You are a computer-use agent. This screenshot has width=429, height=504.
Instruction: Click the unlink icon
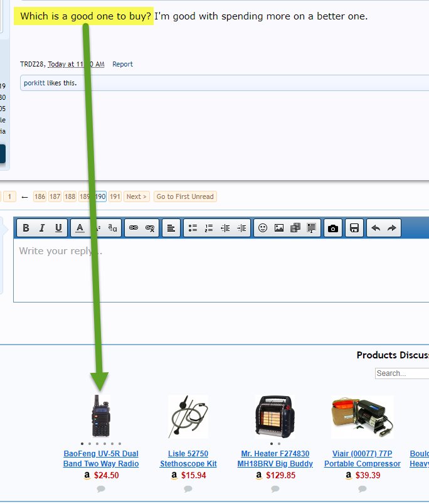click(x=150, y=228)
